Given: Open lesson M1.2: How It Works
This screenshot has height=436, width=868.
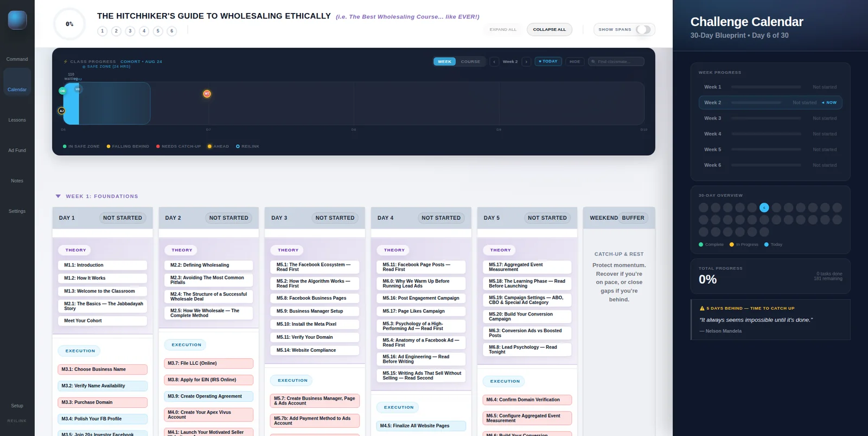Looking at the screenshot, I should tap(103, 279).
